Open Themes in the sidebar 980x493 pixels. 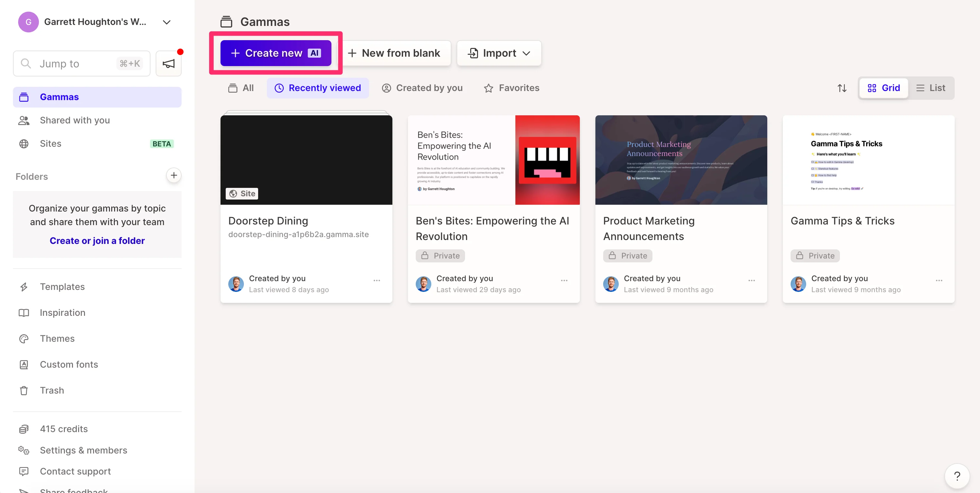point(57,338)
